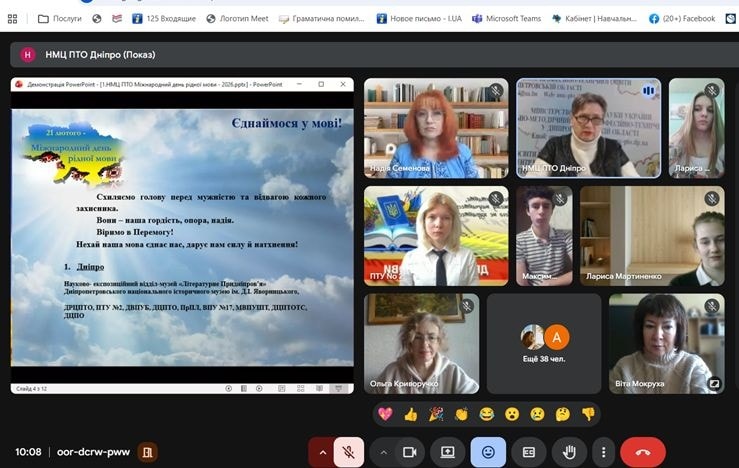Image resolution: width=739 pixels, height=468 pixels.
Task: Click the present screen icon
Action: pos(448,452)
